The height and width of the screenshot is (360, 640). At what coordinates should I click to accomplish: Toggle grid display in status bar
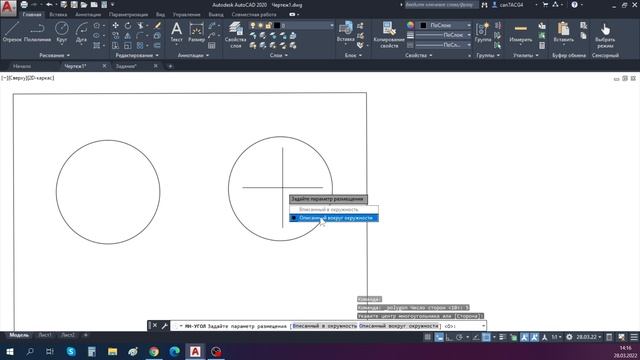click(427, 337)
